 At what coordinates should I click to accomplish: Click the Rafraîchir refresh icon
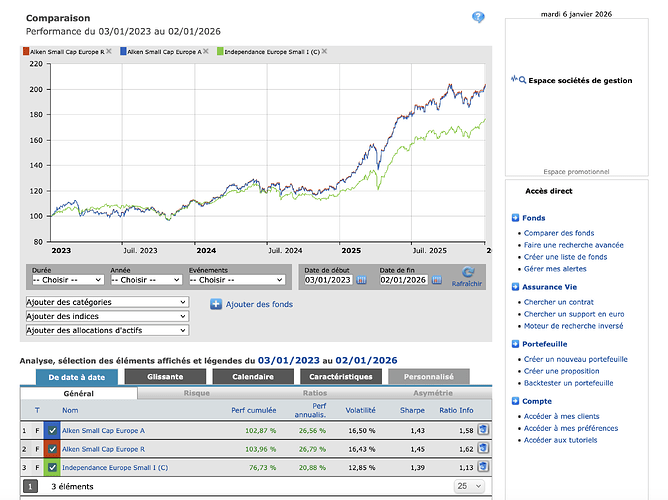(x=468, y=272)
